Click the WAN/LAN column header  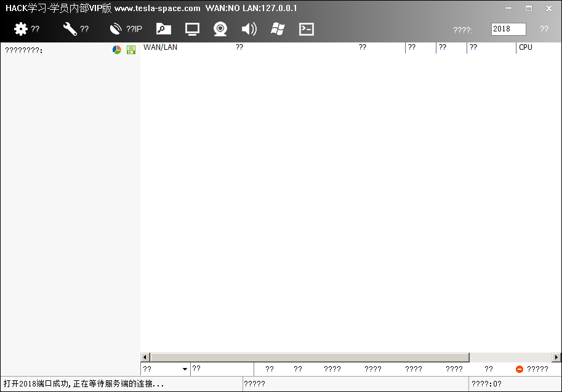(161, 47)
